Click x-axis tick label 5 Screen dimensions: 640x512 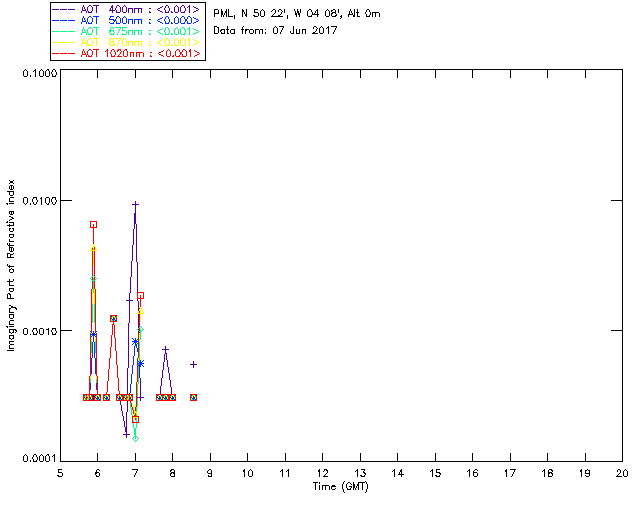(x=60, y=473)
